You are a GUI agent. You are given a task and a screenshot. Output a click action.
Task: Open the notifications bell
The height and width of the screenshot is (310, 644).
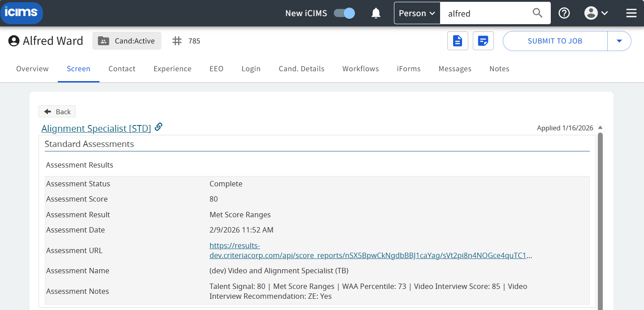(376, 13)
